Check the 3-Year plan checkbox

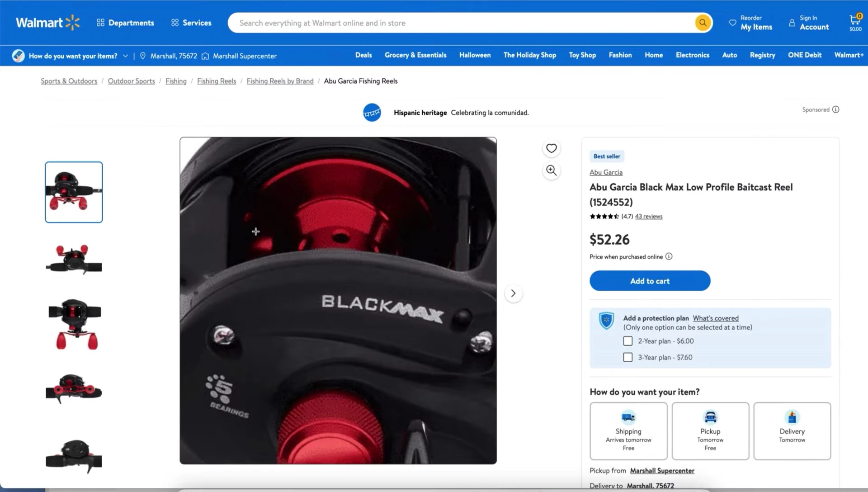(x=627, y=357)
